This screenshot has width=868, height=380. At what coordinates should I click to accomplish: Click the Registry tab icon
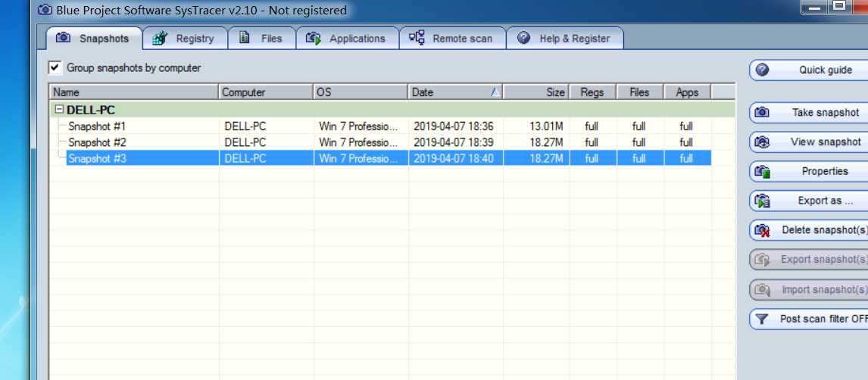tap(159, 38)
